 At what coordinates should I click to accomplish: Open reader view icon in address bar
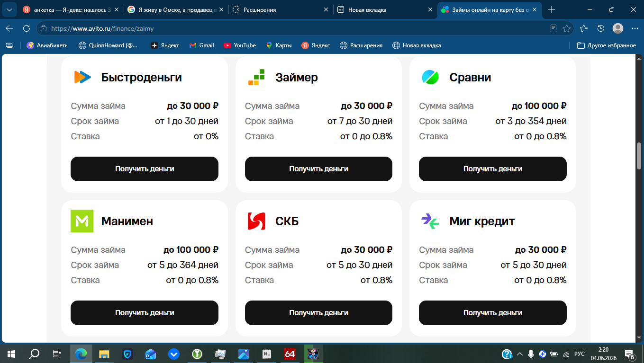coord(553,28)
